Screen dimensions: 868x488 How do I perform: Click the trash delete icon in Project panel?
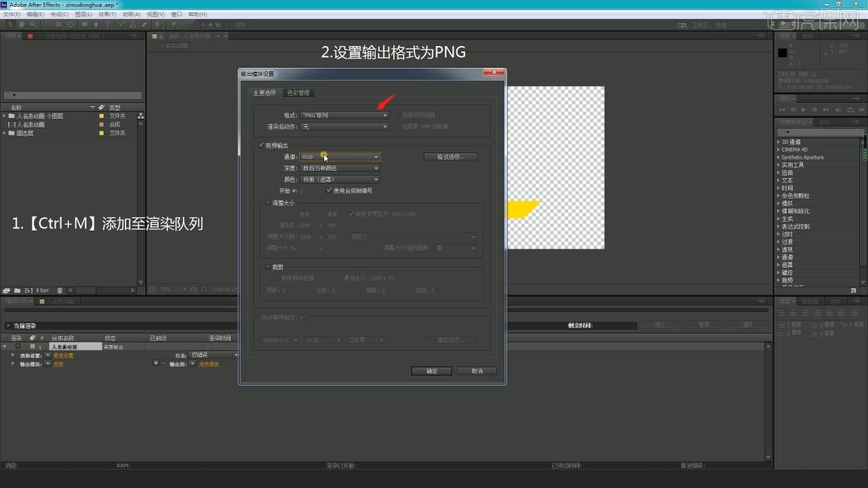(x=60, y=290)
